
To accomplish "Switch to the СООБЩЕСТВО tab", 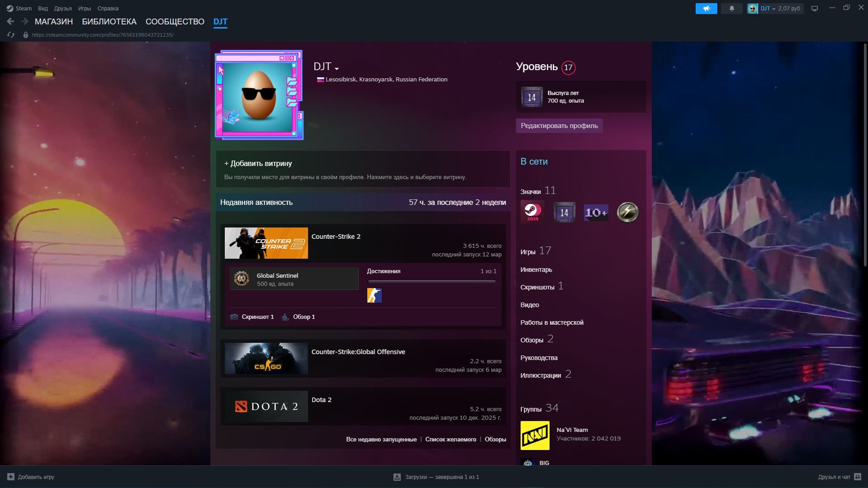I will click(175, 21).
